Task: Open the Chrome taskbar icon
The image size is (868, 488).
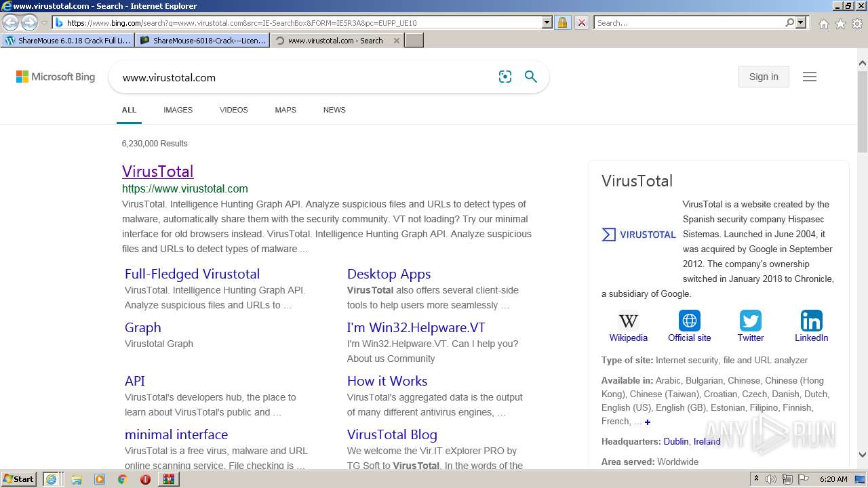Action: tap(123, 479)
